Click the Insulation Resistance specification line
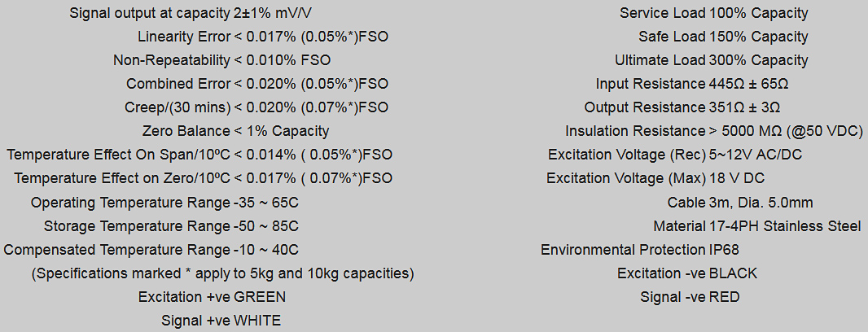868x332 pixels. (714, 131)
